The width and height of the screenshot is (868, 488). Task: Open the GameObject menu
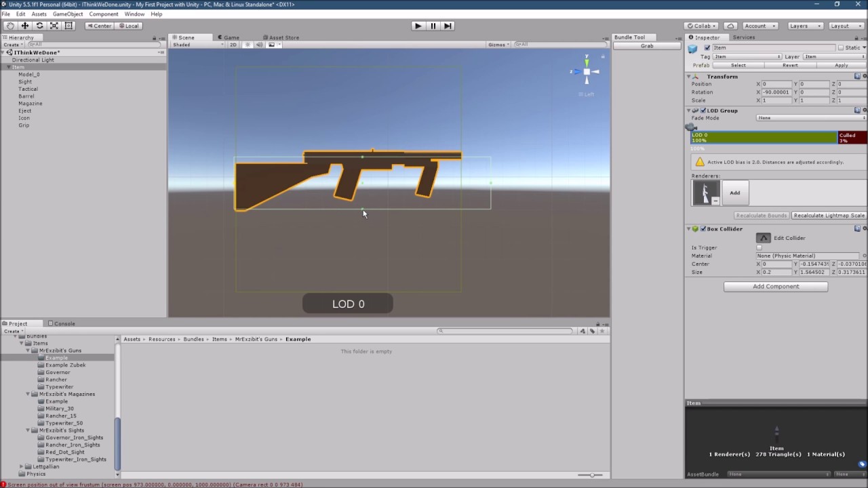(x=68, y=14)
